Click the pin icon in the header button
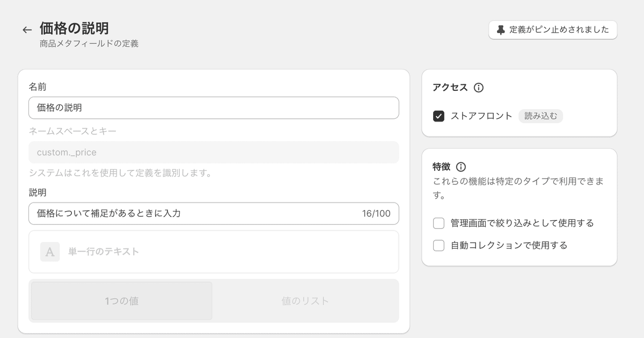Image resolution: width=644 pixels, height=338 pixels. [x=501, y=30]
